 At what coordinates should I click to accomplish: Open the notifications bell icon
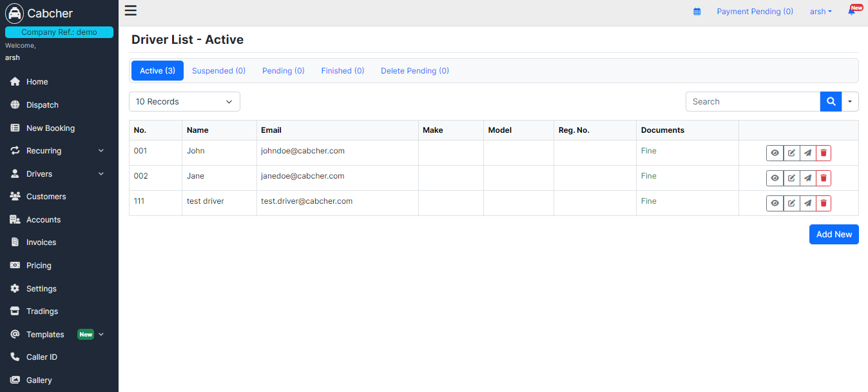pyautogui.click(x=851, y=12)
